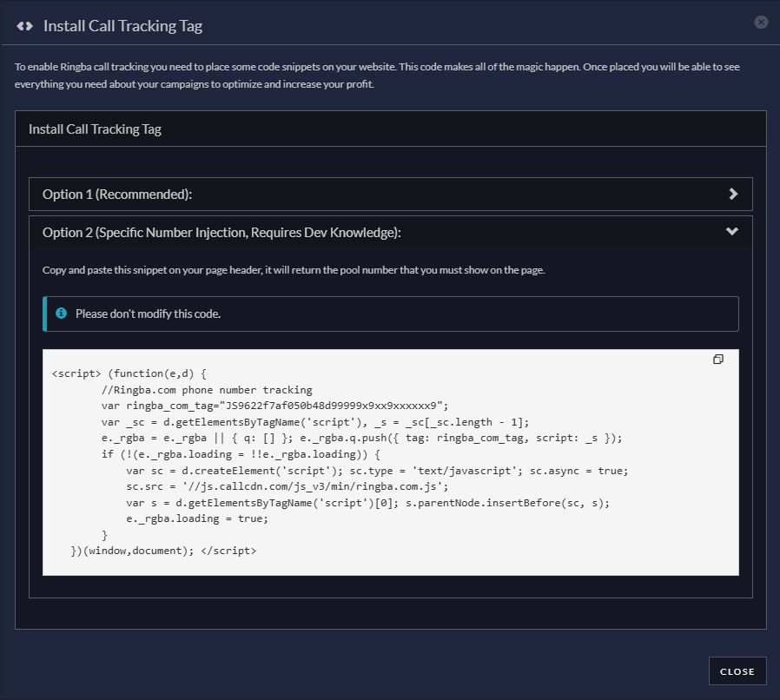This screenshot has width=780, height=700.
Task: Click the 'var sc = d.createElement' line
Action: pyautogui.click(x=377, y=471)
